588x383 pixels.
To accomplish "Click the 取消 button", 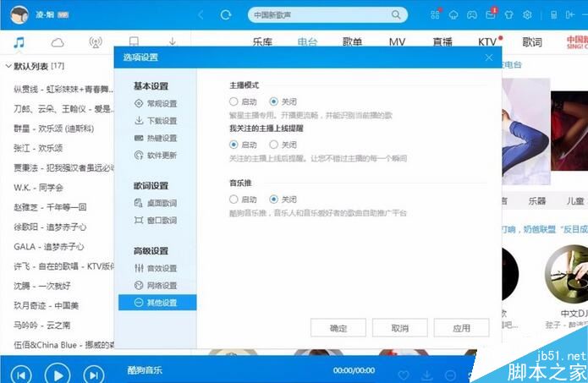I will point(399,328).
